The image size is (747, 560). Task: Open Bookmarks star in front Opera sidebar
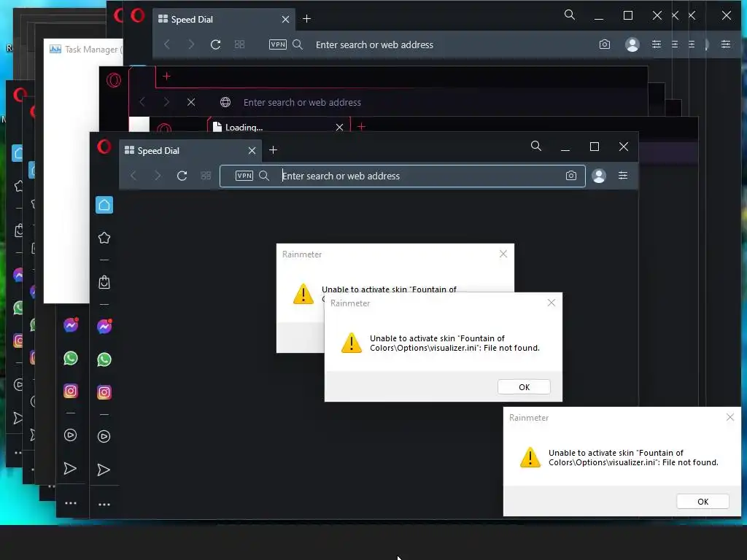(x=104, y=238)
